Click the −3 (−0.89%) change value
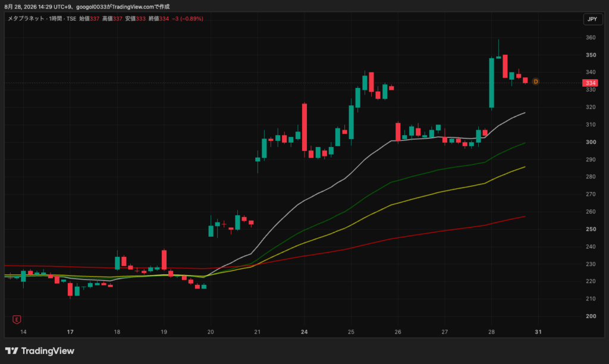The height and width of the screenshot is (364, 609). [x=187, y=18]
